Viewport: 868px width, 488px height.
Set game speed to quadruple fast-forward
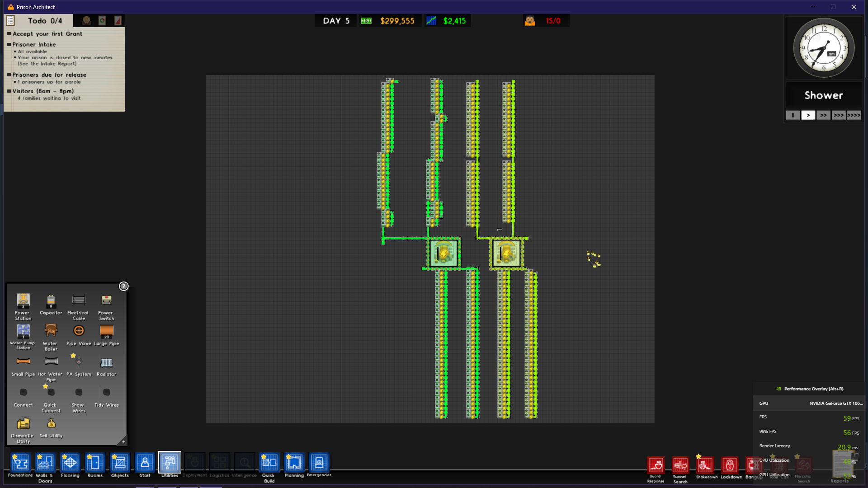click(854, 115)
